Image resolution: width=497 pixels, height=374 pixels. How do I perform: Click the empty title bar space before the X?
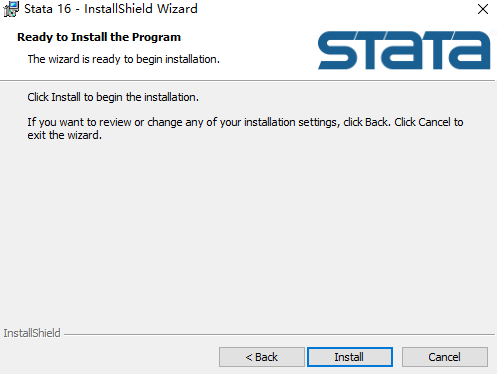pyautogui.click(x=333, y=9)
